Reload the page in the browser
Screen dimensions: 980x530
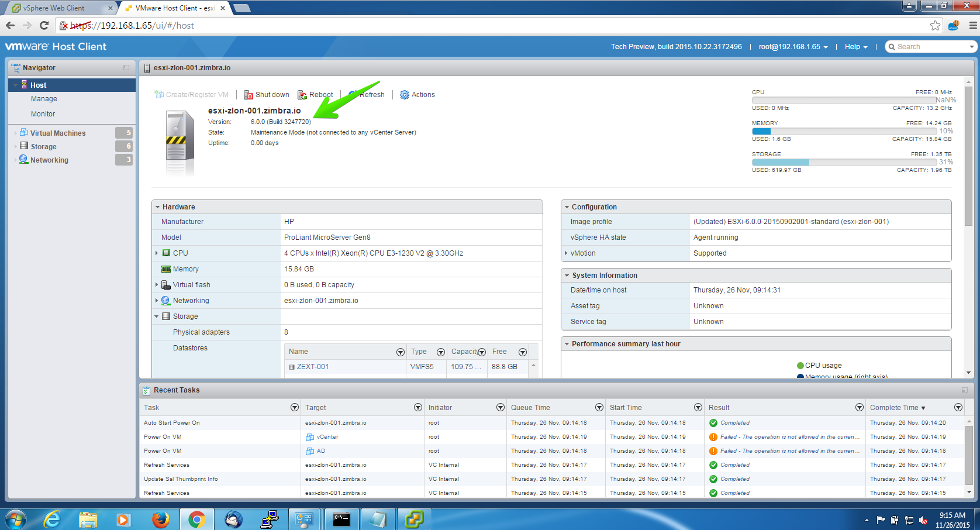44,25
